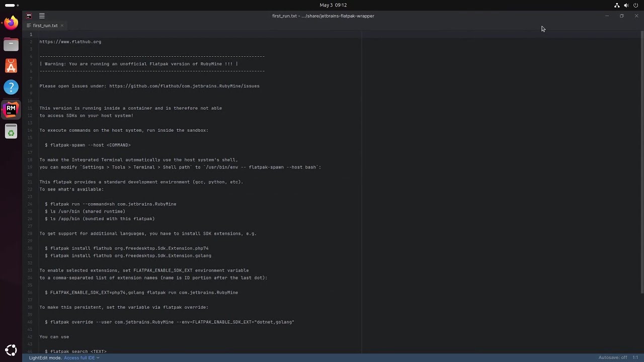Click the Sdk.Extension.golang install line
Screen dimensions: 644x362
(128, 256)
